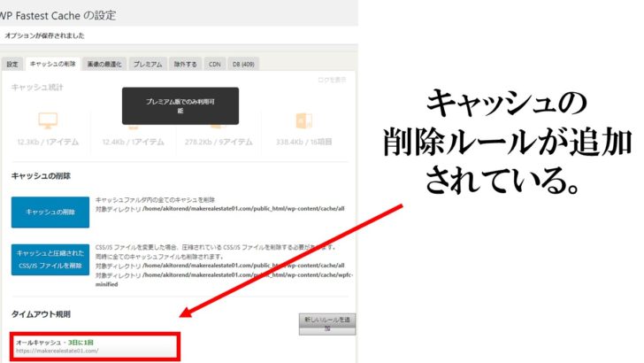The height and width of the screenshot is (363, 644).
Task: Open the 画像の最適化 tab
Action: (x=105, y=64)
